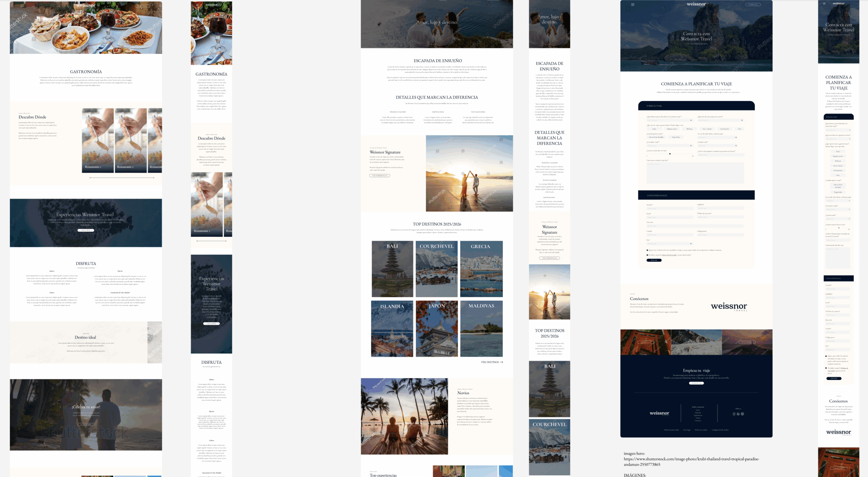The image size is (868, 477).
Task: Select the 'Safari' trip type chip
Action: 654,129
